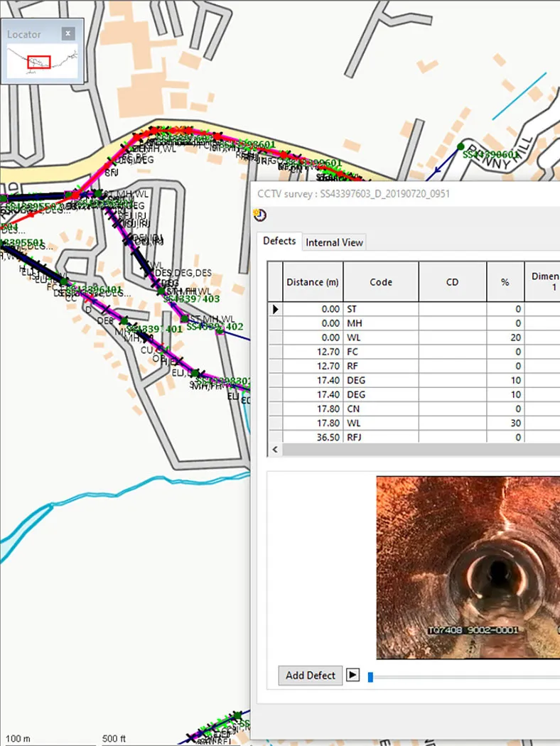The width and height of the screenshot is (560, 746).
Task: Click the manhole node labeled SS43397403
Action: tap(161, 291)
